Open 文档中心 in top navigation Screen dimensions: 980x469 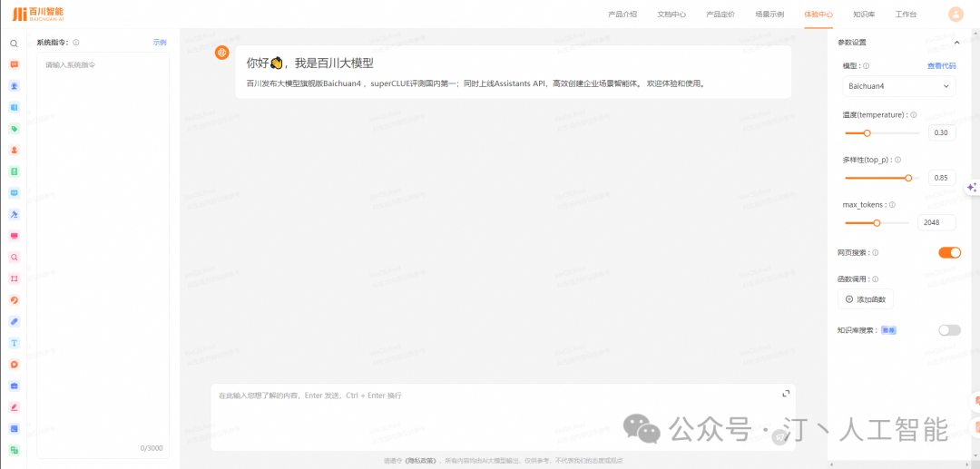671,15
